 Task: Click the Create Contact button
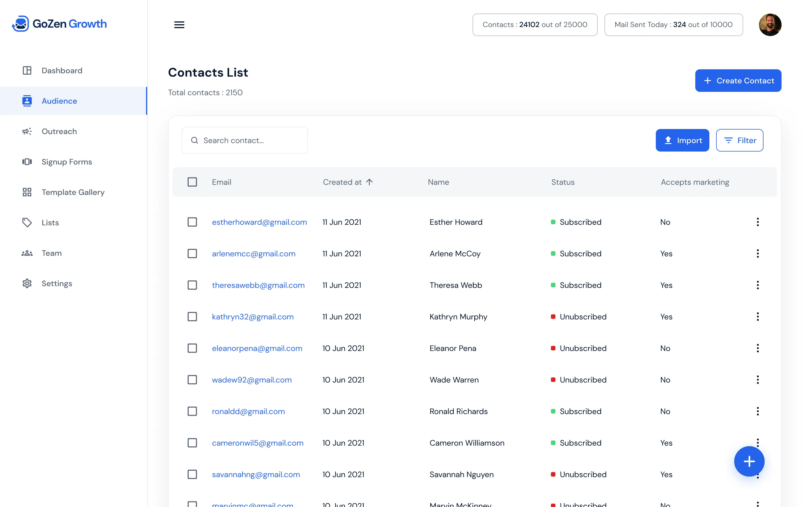coord(738,81)
